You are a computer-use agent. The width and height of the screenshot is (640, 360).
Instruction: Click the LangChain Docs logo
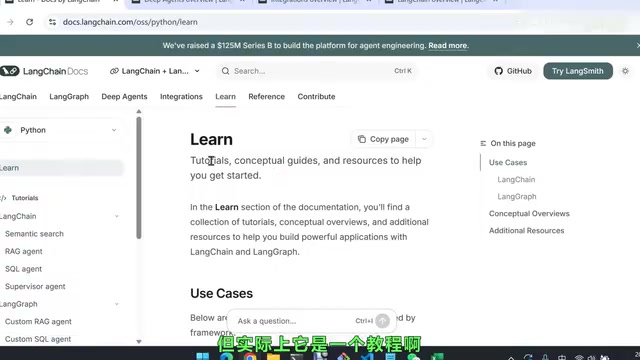click(x=44, y=71)
